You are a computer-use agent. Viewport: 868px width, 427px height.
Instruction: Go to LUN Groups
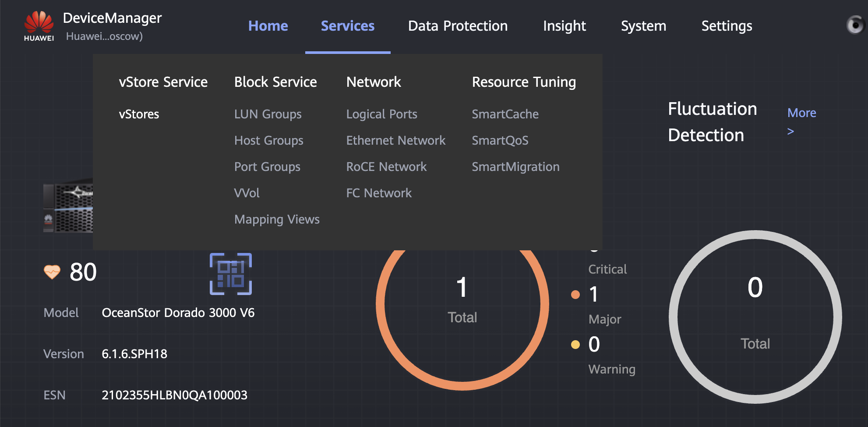pos(268,114)
